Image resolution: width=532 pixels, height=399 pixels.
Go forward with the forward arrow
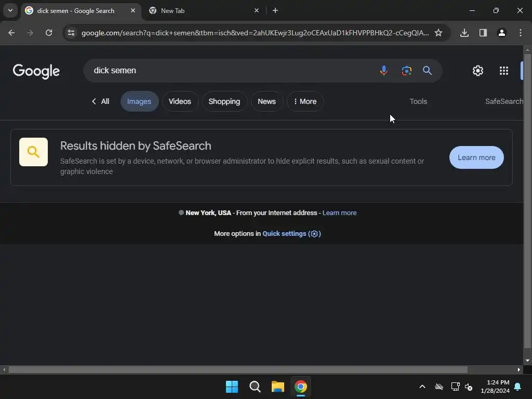30,33
